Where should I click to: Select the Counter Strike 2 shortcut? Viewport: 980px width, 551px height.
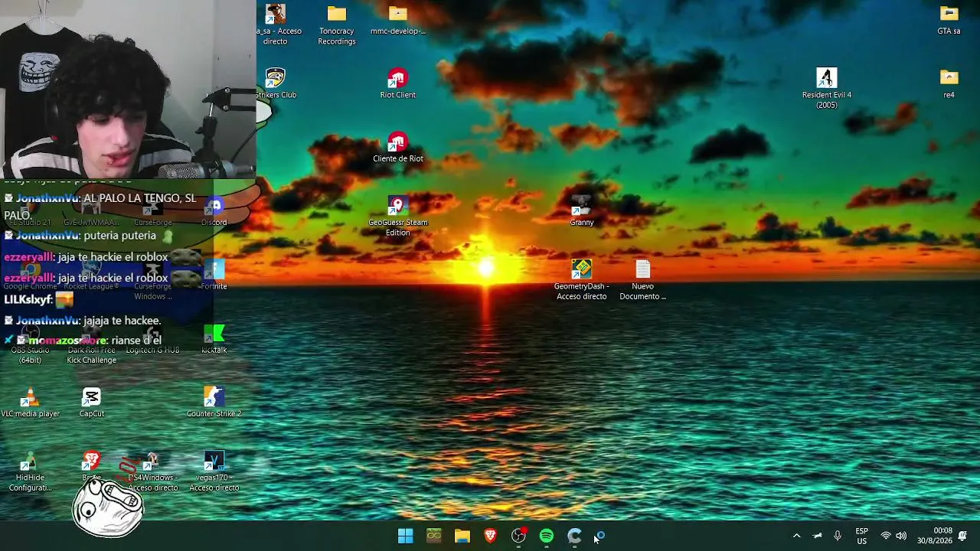[x=214, y=403]
